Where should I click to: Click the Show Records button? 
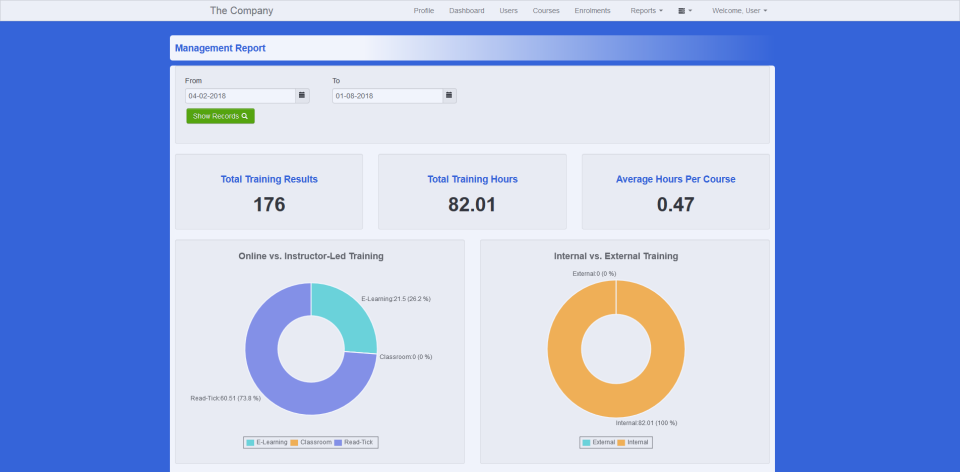(220, 116)
